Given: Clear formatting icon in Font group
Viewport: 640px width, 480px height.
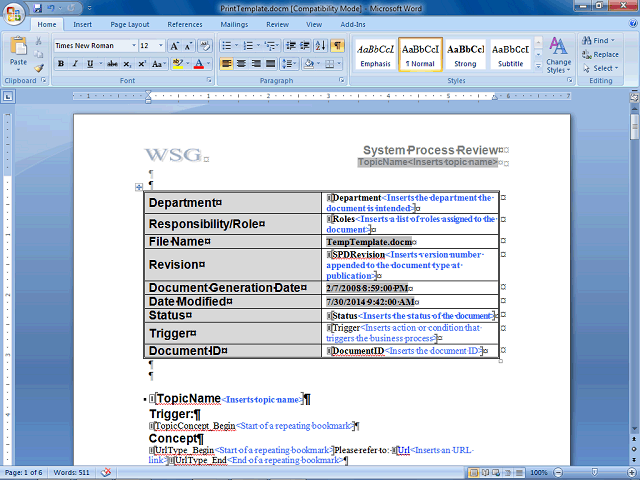Looking at the screenshot, I should [205, 46].
